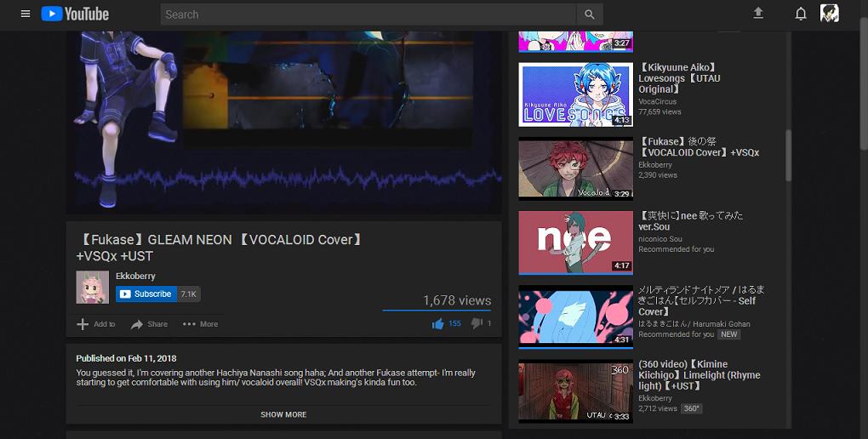Open Kimine Kiichigo Limelight title
The height and width of the screenshot is (439, 868).
click(x=700, y=375)
